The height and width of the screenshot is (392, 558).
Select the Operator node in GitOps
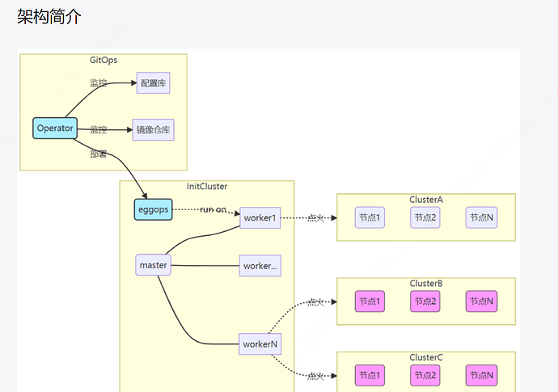tap(55, 128)
